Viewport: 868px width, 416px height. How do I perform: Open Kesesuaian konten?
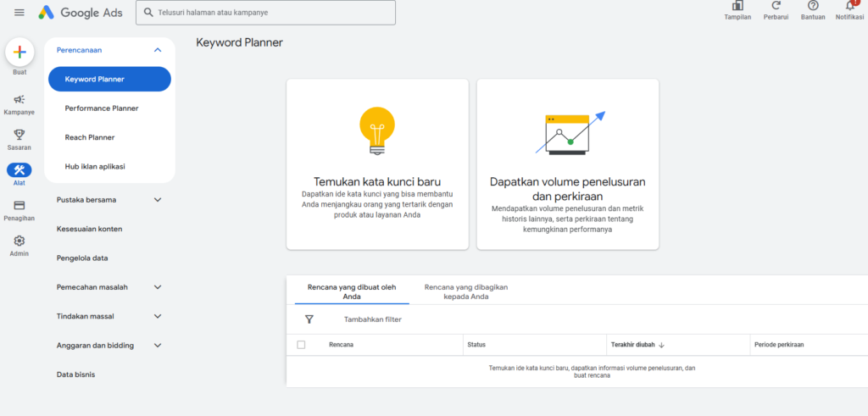[90, 229]
